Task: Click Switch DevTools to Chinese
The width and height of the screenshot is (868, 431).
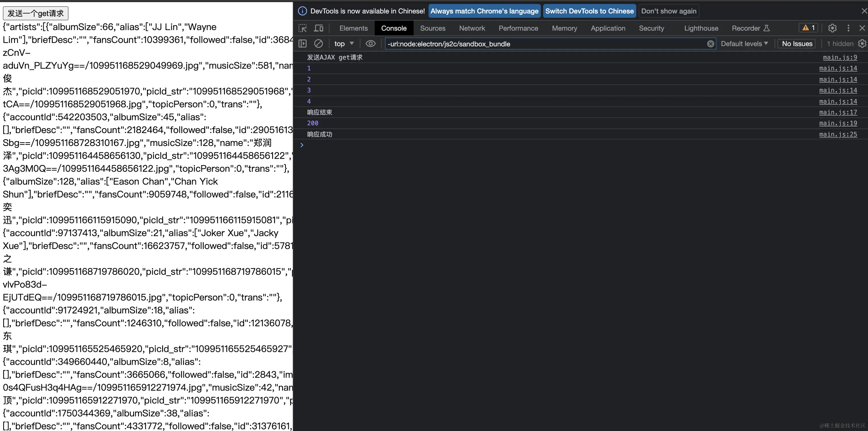Action: point(589,11)
